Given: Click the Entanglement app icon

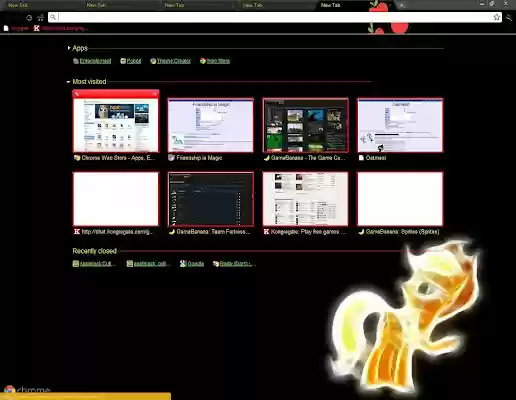Looking at the screenshot, I should click(76, 61).
